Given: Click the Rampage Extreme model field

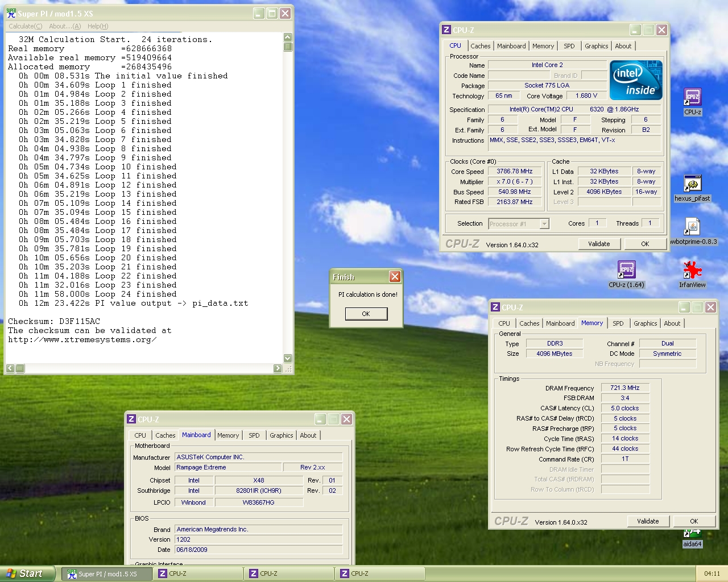Looking at the screenshot, I should click(x=229, y=468).
